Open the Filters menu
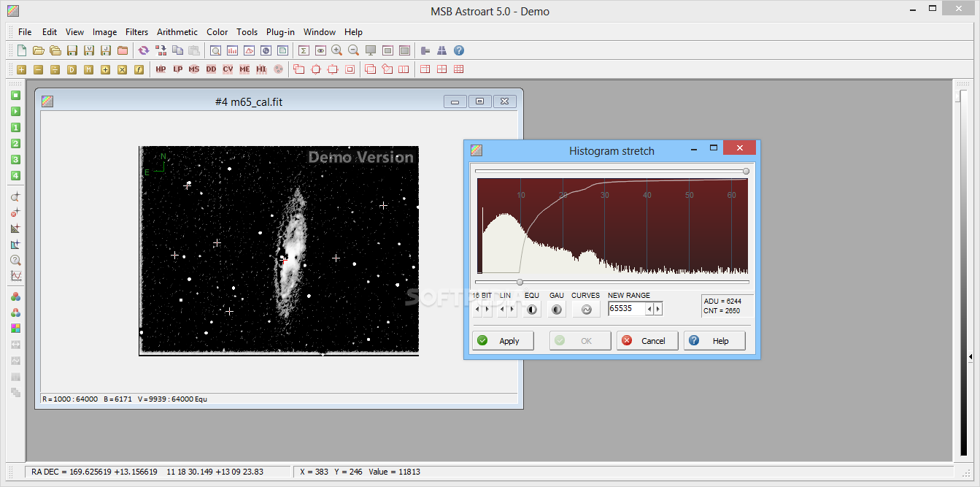This screenshot has height=487, width=980. (136, 32)
